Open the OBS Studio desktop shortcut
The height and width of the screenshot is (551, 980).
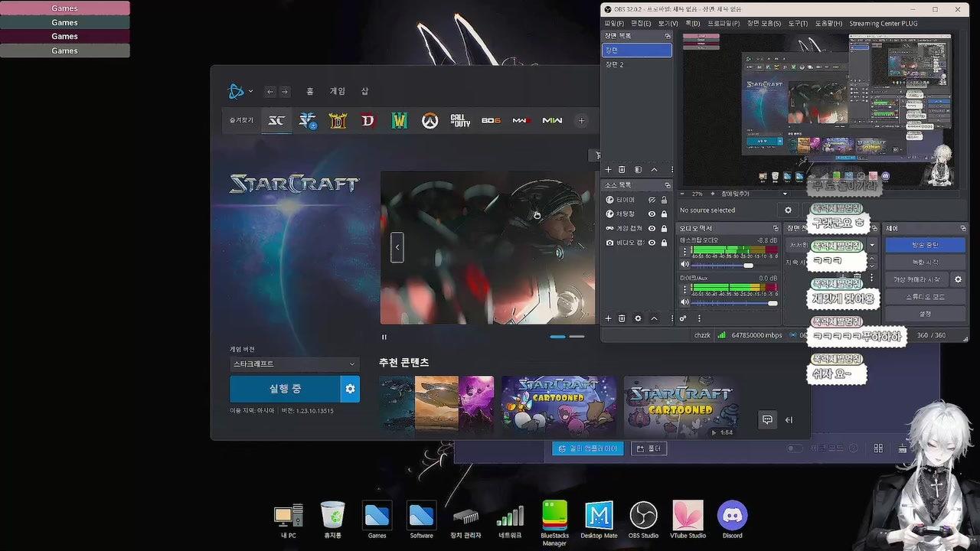pos(643,519)
